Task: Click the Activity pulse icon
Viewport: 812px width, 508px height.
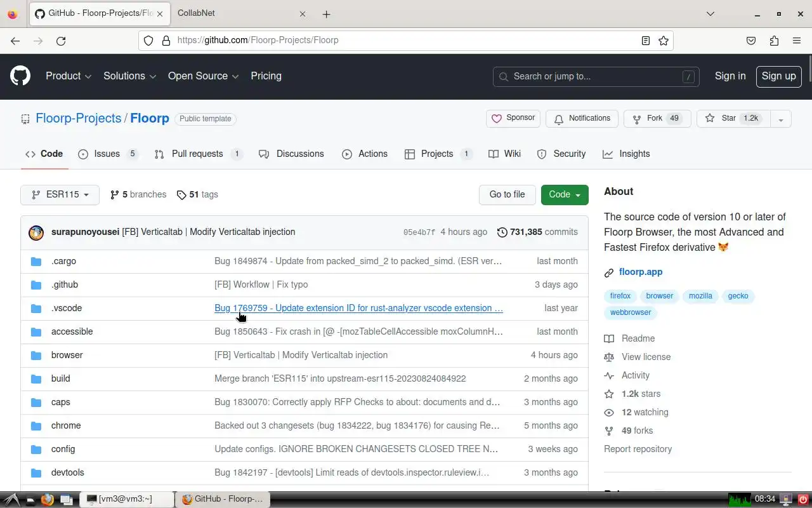Action: tap(609, 375)
